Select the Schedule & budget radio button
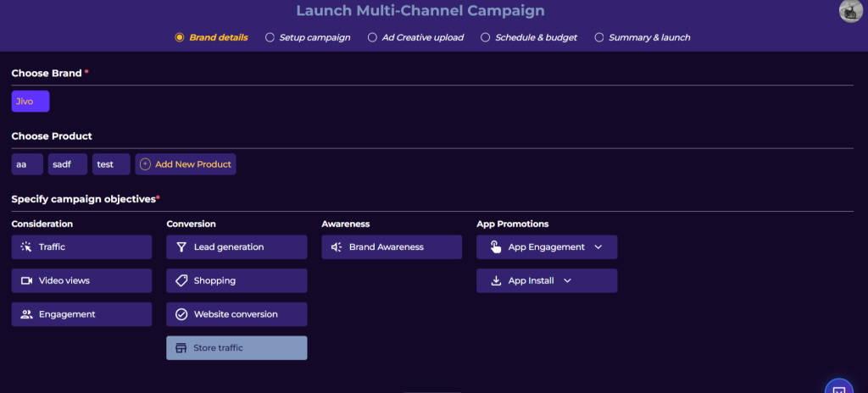Screen dimensions: 868x393 486,37
